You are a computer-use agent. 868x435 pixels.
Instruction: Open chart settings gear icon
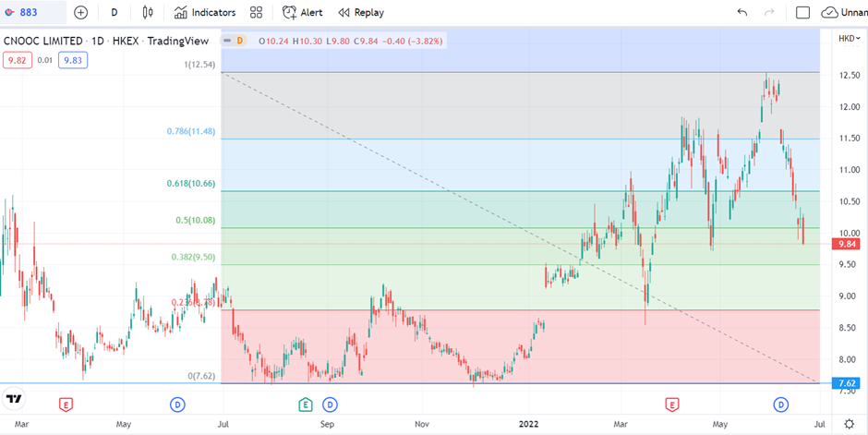coord(849,425)
